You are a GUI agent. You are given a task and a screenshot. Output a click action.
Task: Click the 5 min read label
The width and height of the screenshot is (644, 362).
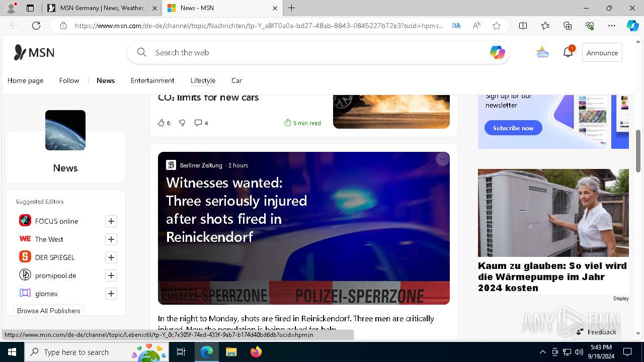coord(303,123)
